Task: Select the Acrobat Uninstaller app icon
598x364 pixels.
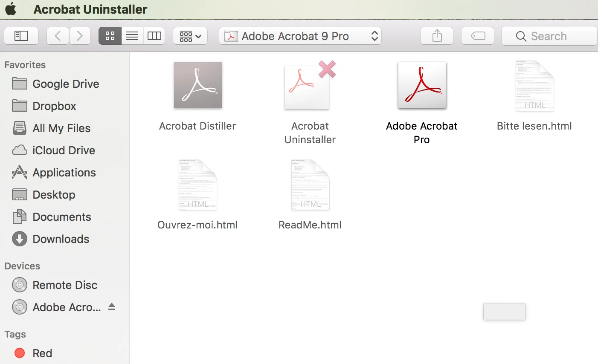Action: (310, 85)
